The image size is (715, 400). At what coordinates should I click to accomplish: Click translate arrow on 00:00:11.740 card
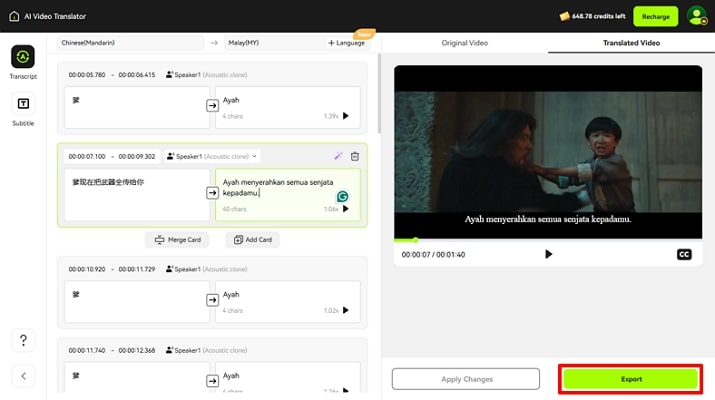point(212,381)
